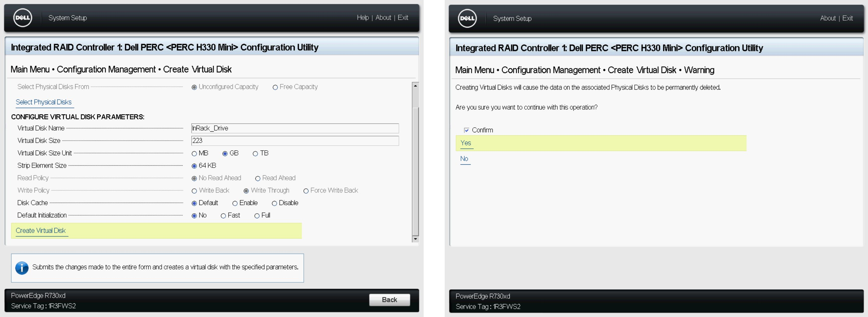Choose Fast for Default Initialization
Screen dimensions: 868x317
tap(223, 216)
